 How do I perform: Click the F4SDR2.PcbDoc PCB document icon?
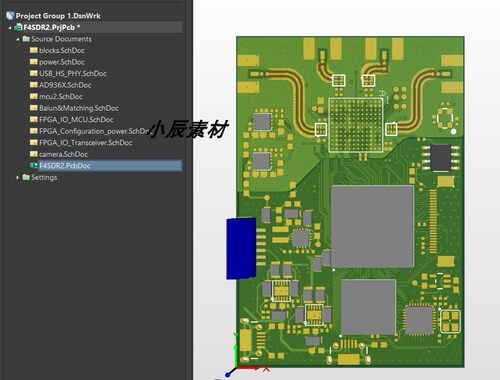click(34, 165)
